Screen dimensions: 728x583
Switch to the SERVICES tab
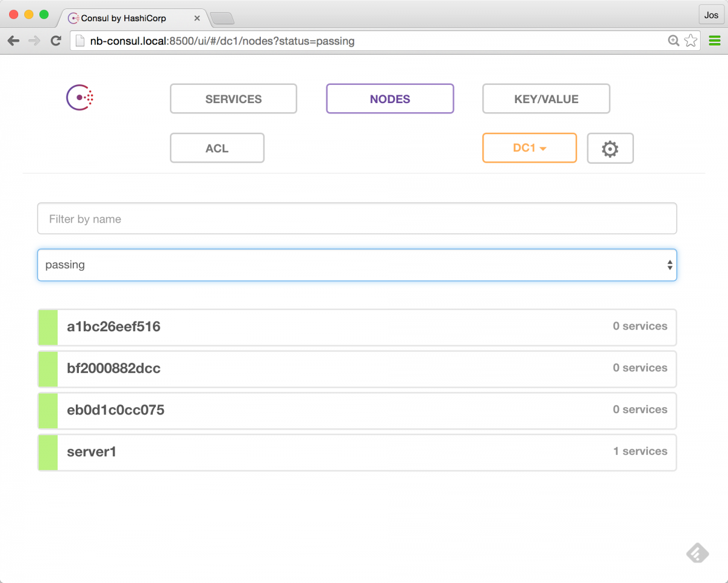point(233,98)
